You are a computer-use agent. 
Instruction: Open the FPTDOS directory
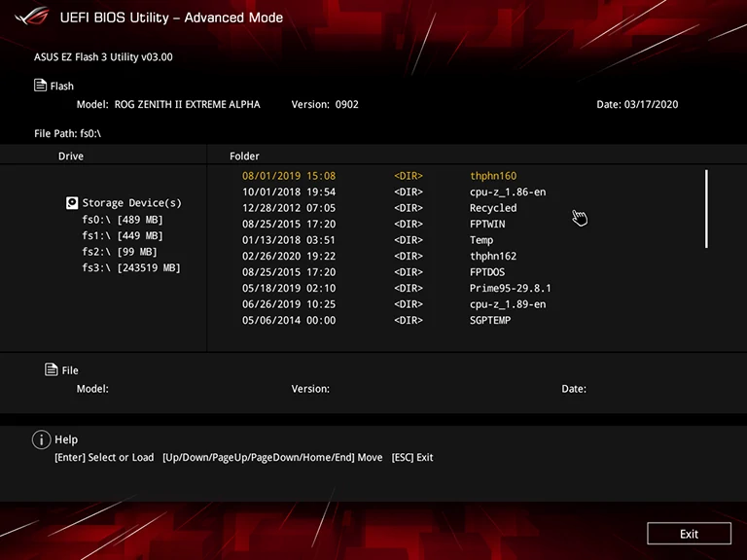click(486, 272)
